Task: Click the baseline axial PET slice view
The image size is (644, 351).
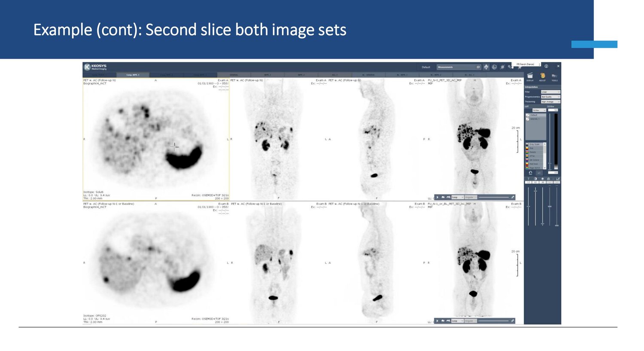Action: point(156,262)
